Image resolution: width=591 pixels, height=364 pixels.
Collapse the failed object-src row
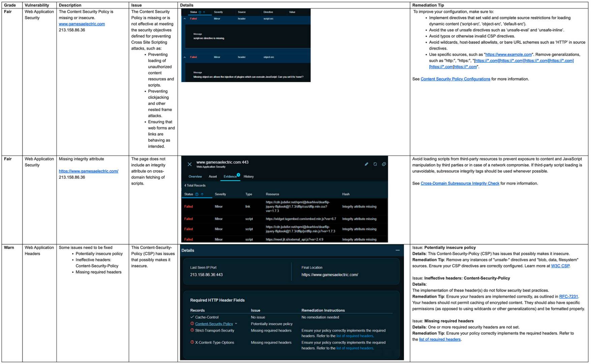click(x=185, y=57)
